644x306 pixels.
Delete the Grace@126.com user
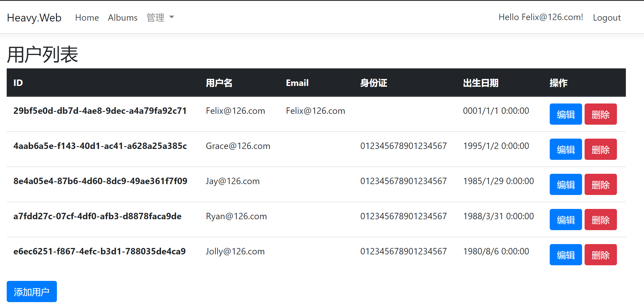pos(600,150)
